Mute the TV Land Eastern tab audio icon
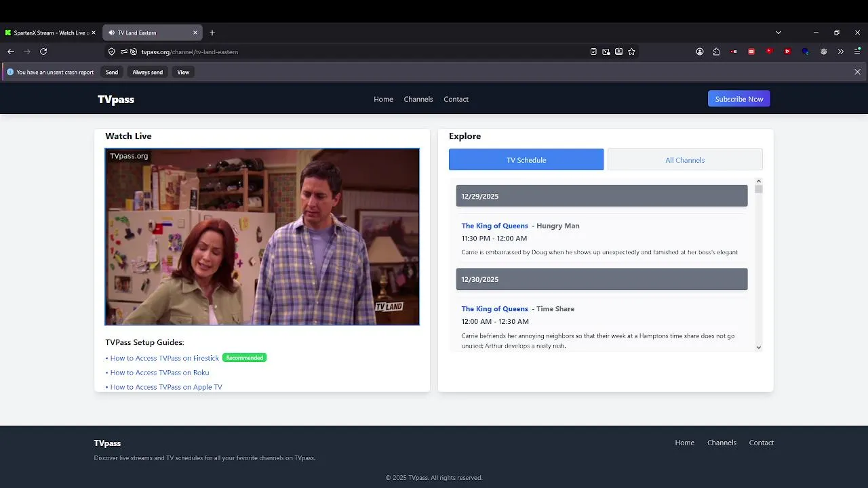Image resolution: width=868 pixels, height=488 pixels. pos(112,33)
